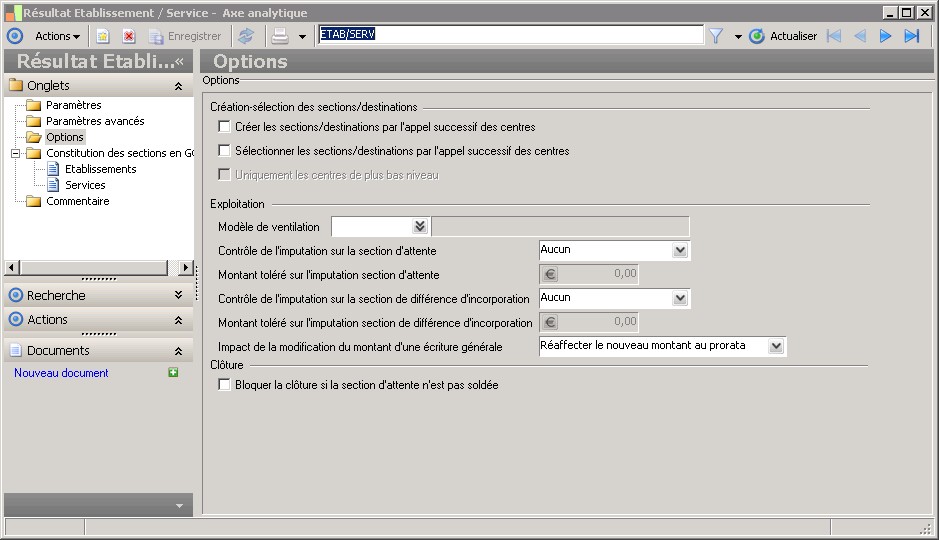Viewport: 939px width, 540px height.
Task: Open Services in the tree
Action: [x=85, y=186]
